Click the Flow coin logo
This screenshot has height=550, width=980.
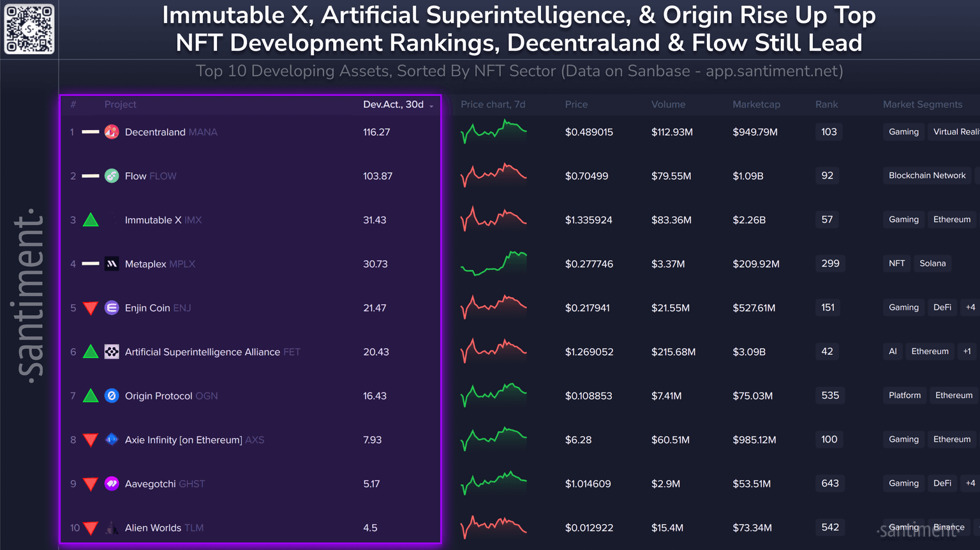tap(112, 176)
